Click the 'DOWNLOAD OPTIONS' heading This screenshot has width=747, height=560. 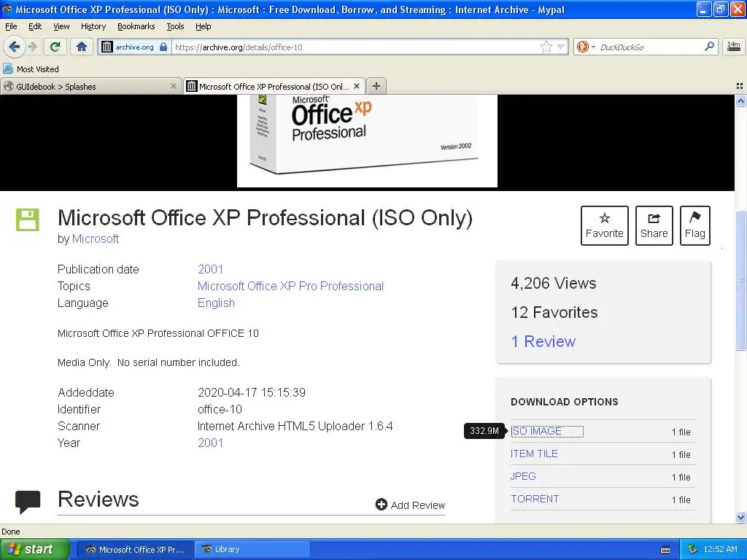(565, 402)
